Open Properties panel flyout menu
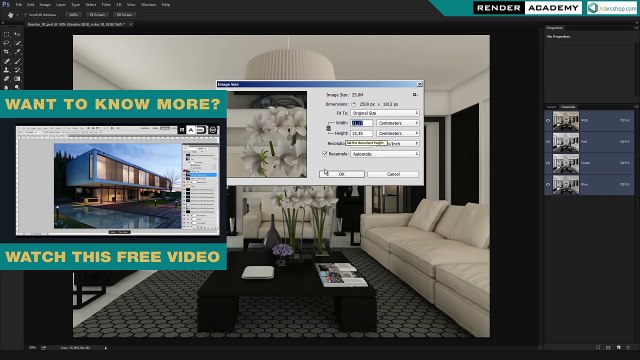Image resolution: width=640 pixels, height=360 pixels. [x=636, y=28]
